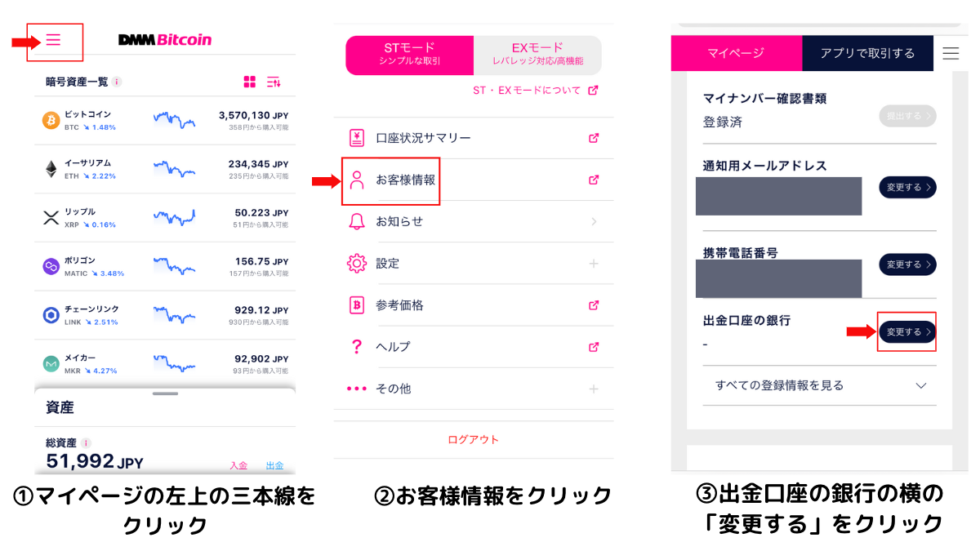
Task: Open the pink hamburger menu beside DMM Bitcoin
Action: click(54, 39)
